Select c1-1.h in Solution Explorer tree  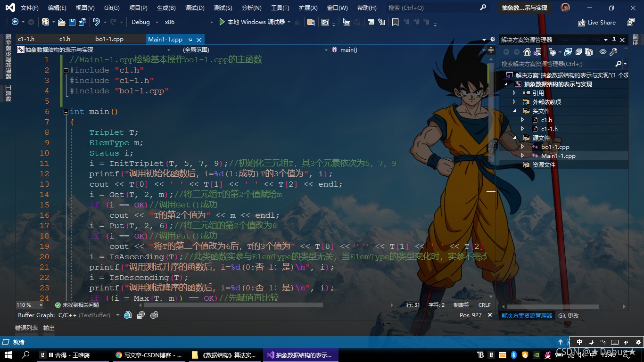pos(549,129)
